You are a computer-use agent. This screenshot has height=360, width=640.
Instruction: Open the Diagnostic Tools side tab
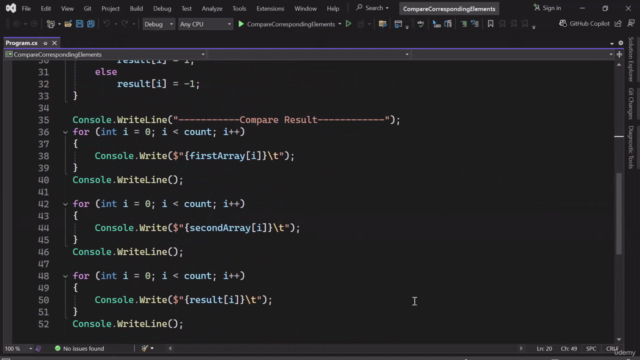(x=631, y=147)
